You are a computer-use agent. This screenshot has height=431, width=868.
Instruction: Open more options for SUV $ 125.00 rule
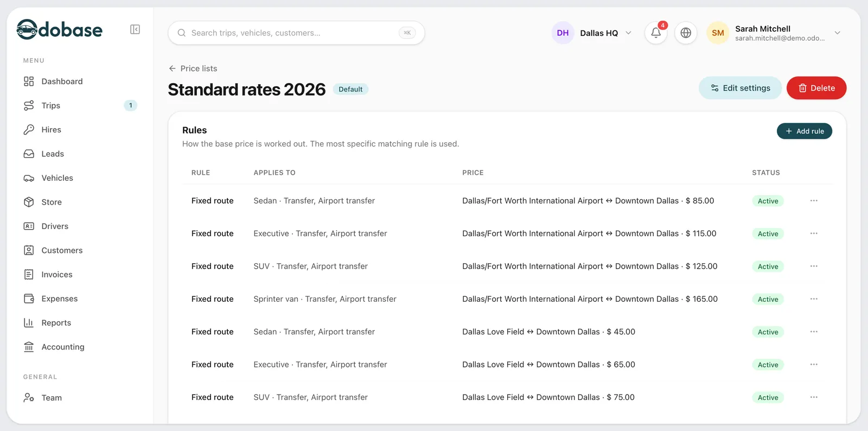pos(814,266)
